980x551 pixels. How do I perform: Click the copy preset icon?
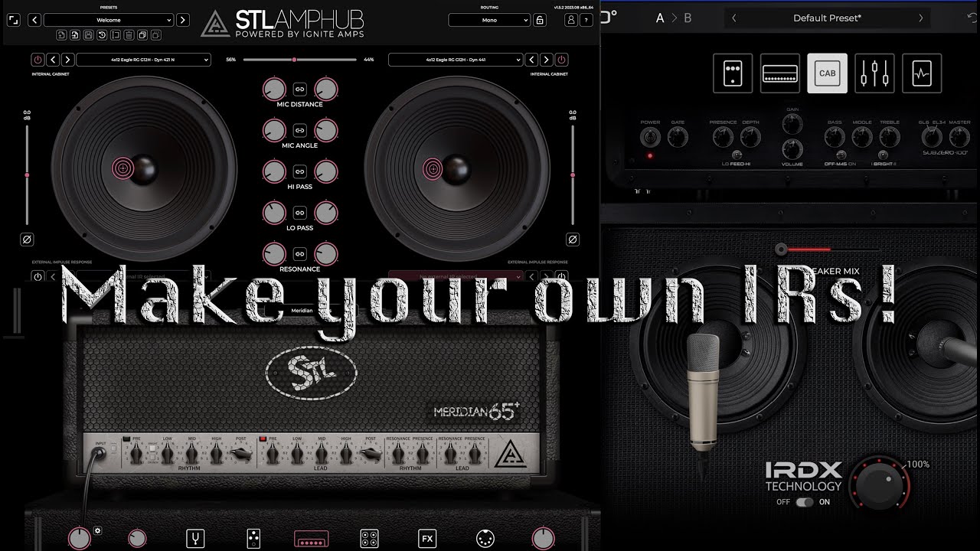(142, 34)
